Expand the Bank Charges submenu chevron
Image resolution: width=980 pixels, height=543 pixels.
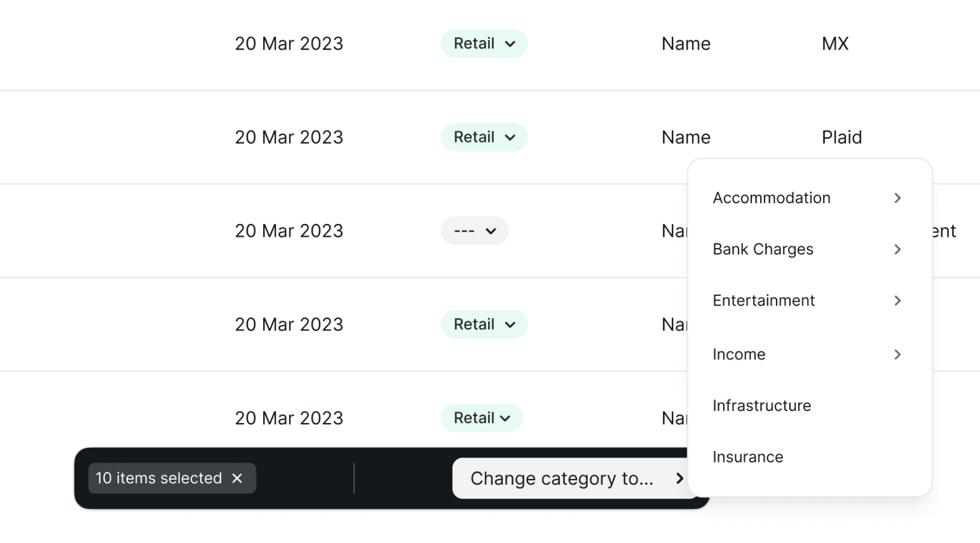pyautogui.click(x=897, y=249)
